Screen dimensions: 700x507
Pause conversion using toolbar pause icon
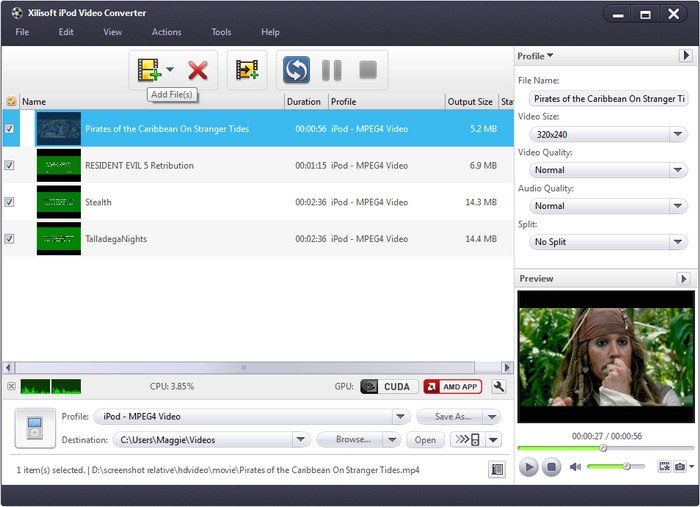point(332,70)
